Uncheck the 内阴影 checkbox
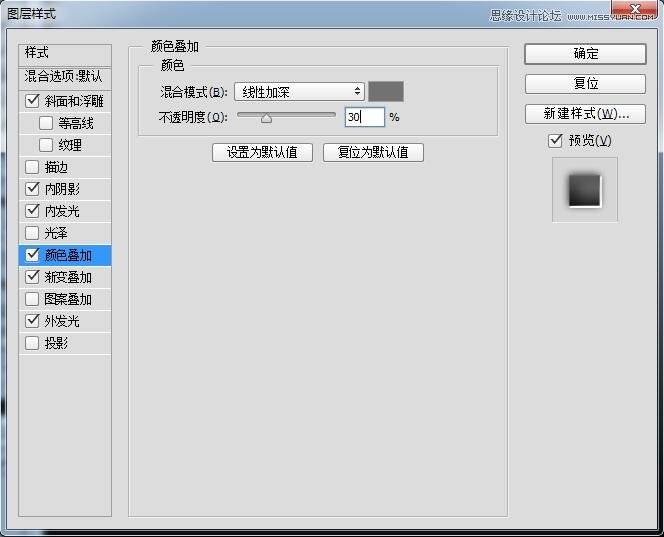 click(32, 189)
